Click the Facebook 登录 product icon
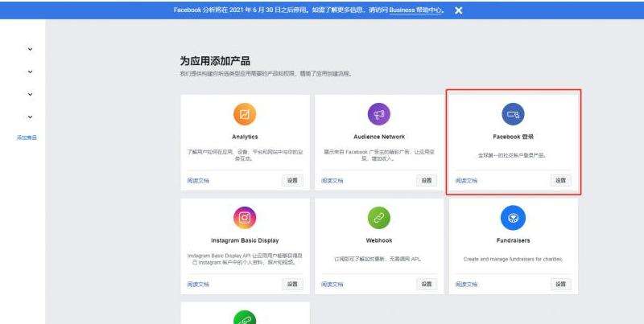 pos(512,114)
